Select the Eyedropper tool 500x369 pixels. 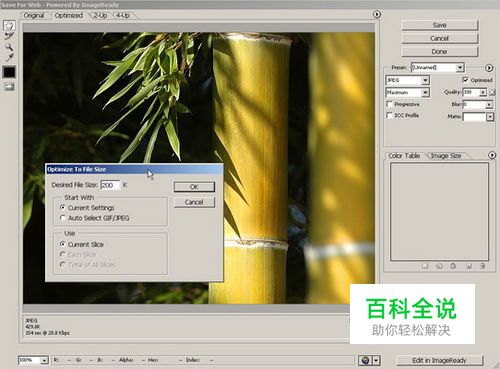click(9, 57)
